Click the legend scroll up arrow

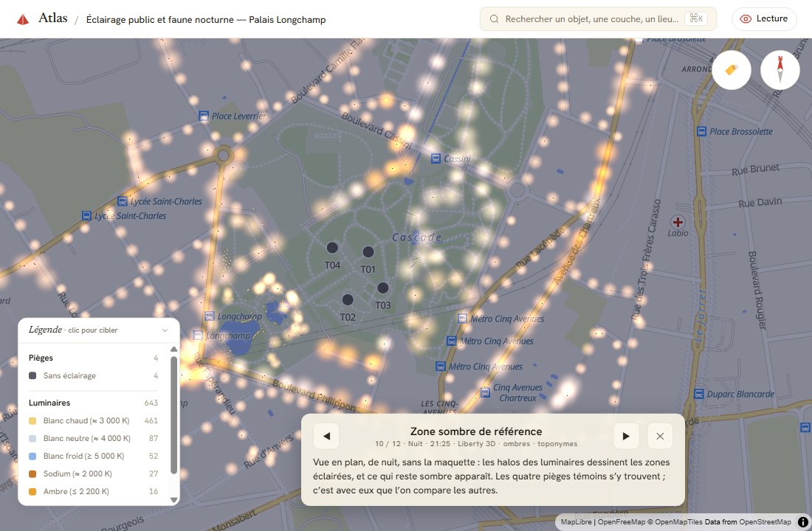tap(174, 349)
